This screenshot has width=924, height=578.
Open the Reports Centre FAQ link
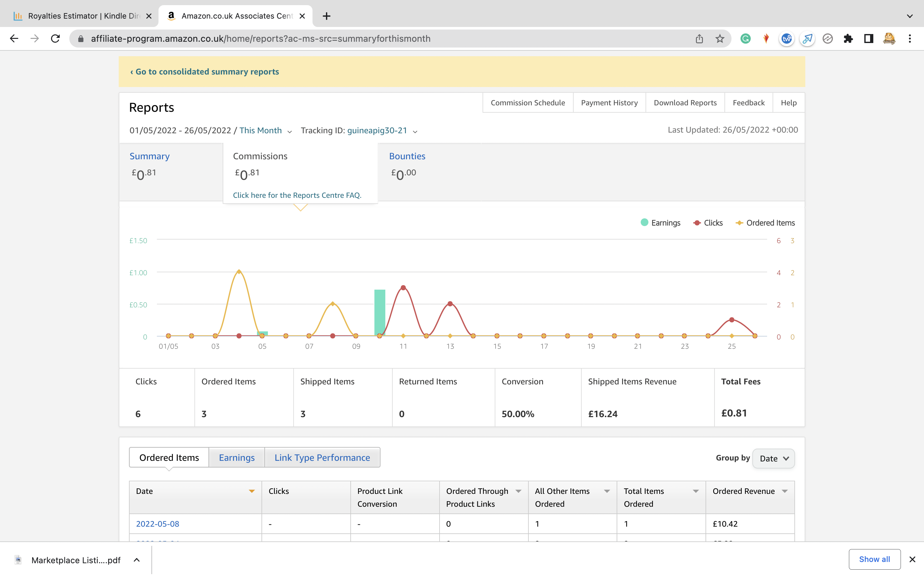coord(297,195)
